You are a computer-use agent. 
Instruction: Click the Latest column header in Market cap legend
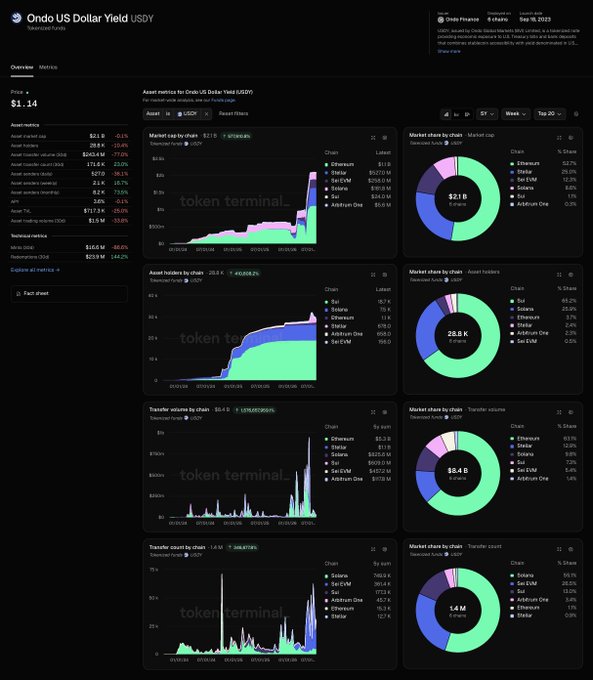click(383, 153)
